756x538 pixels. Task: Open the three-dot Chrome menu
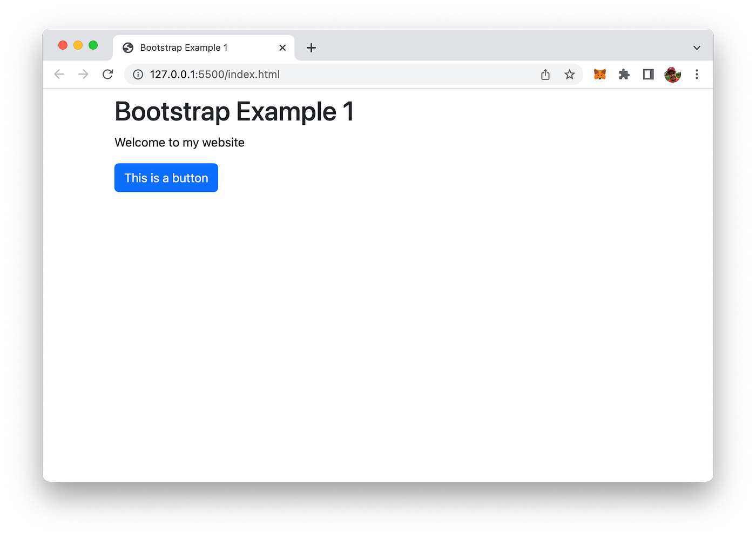[x=697, y=74]
